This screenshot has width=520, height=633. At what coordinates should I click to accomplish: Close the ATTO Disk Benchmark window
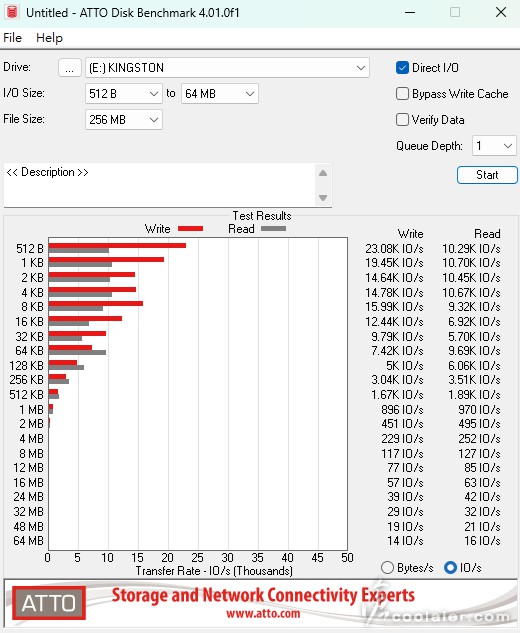pyautogui.click(x=501, y=12)
